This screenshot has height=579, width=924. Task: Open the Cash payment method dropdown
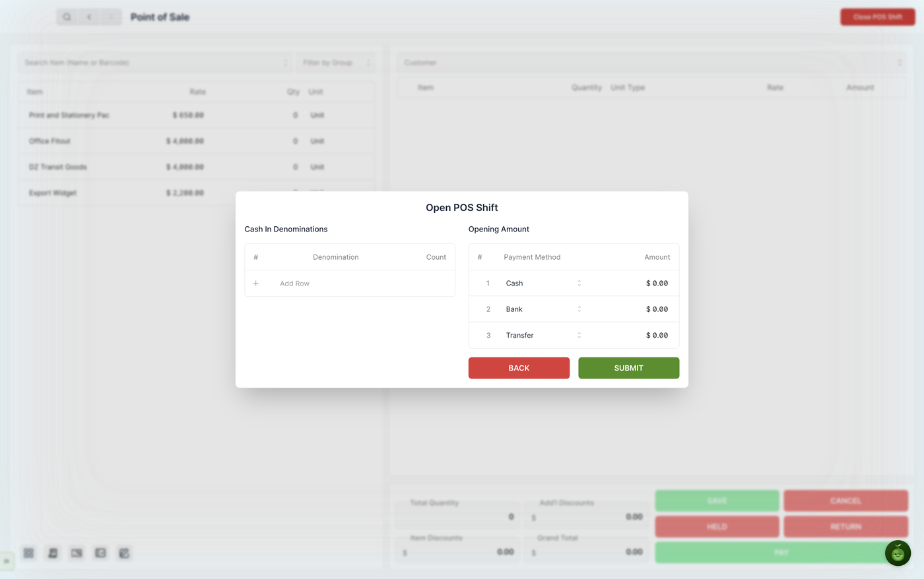543,284
